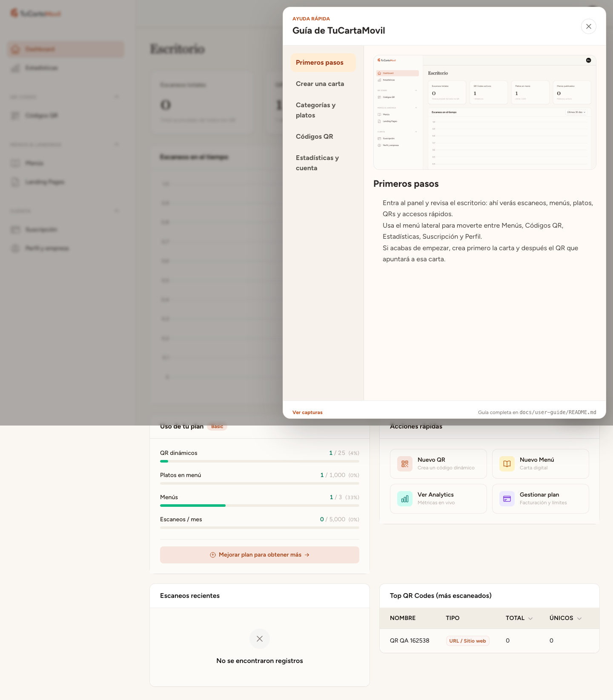
Task: Select the Primeros pasos guide tab
Action: (323, 63)
